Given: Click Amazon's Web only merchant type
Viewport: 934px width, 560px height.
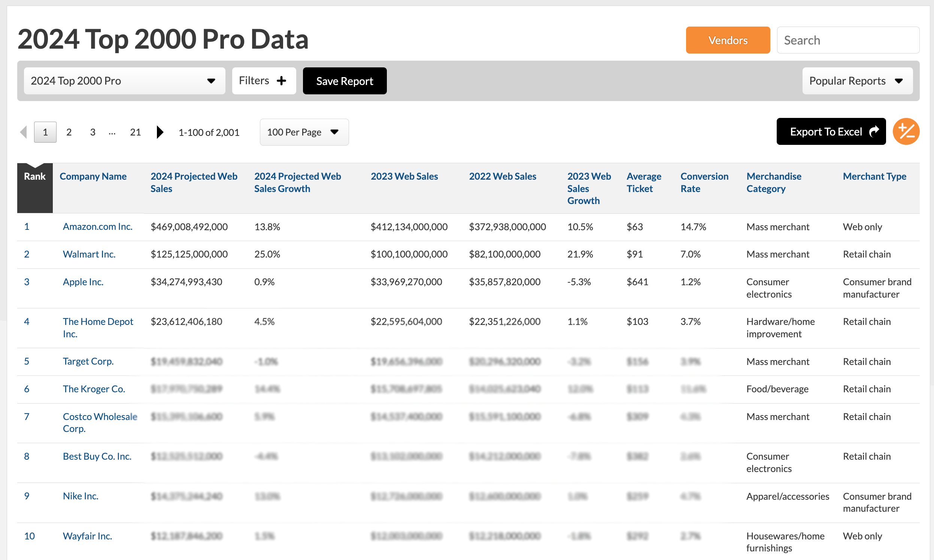Looking at the screenshot, I should click(862, 226).
